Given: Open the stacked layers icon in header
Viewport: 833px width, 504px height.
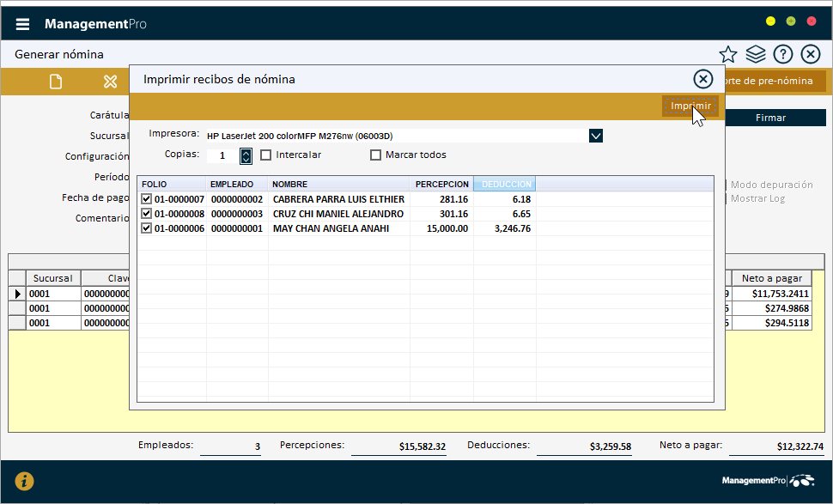Looking at the screenshot, I should pyautogui.click(x=756, y=53).
